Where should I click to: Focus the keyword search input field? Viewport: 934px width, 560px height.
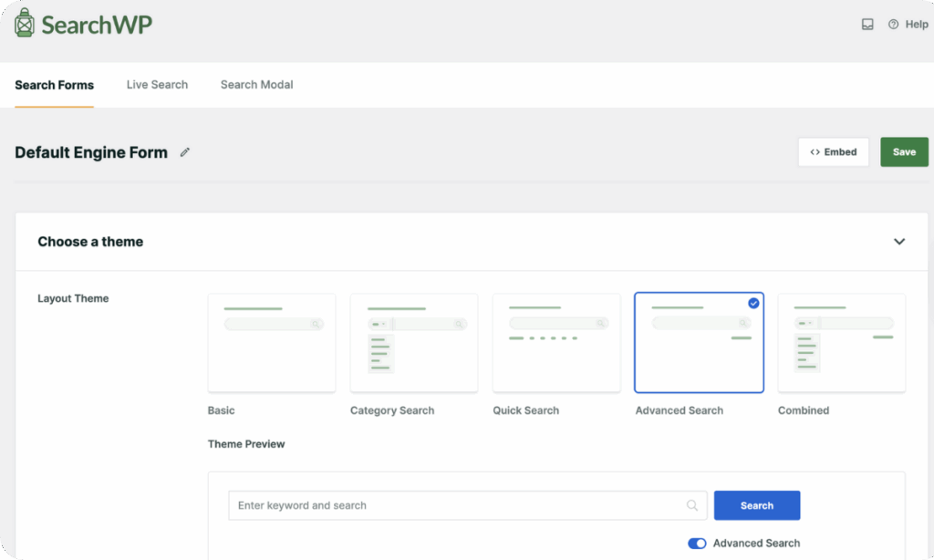tap(468, 506)
